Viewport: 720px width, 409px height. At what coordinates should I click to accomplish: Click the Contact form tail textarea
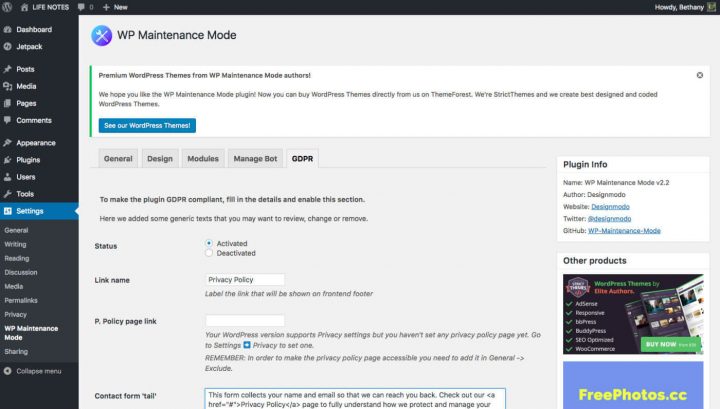tap(355, 398)
